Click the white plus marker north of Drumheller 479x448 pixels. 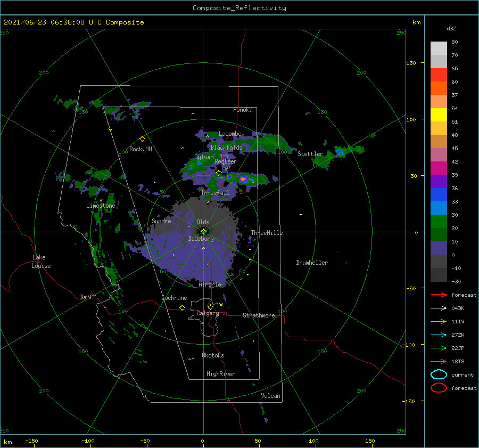click(301, 214)
